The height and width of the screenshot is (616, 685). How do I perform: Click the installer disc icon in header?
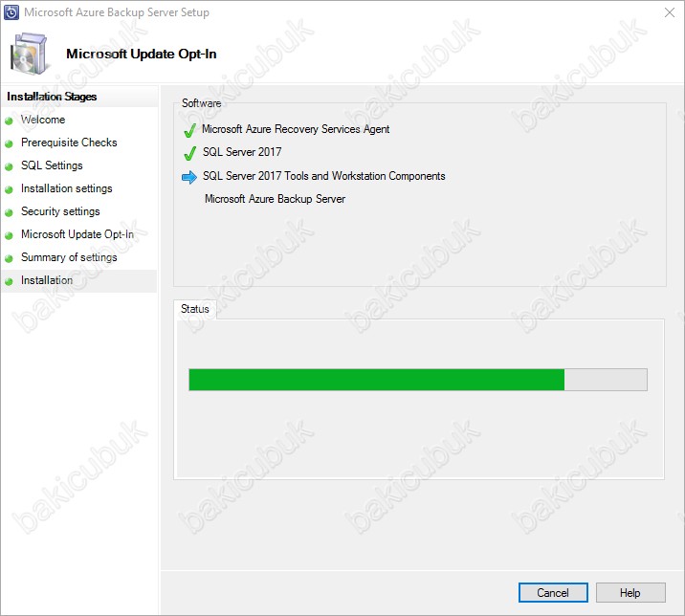coord(29,54)
